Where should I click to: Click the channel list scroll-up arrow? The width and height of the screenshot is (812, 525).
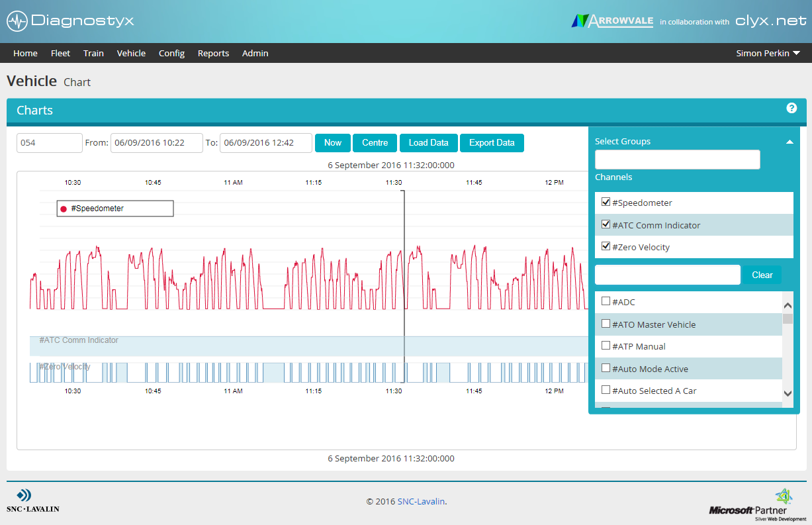tap(788, 305)
